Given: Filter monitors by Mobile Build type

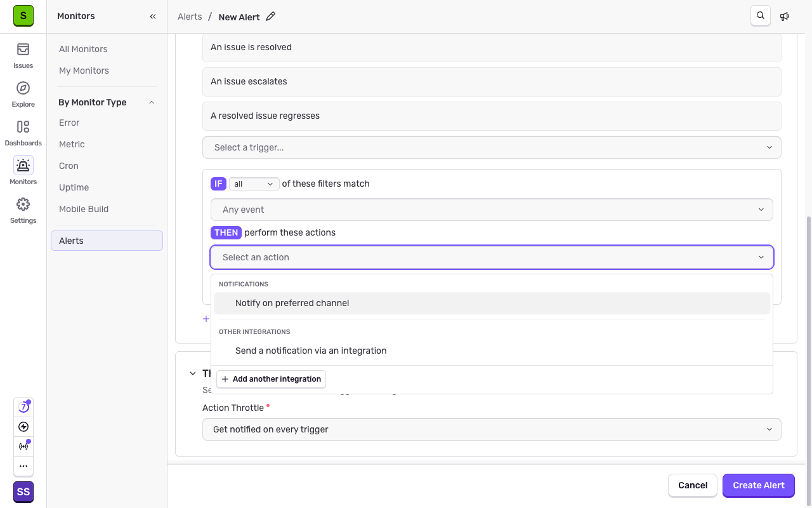Looking at the screenshot, I should (107, 209).
